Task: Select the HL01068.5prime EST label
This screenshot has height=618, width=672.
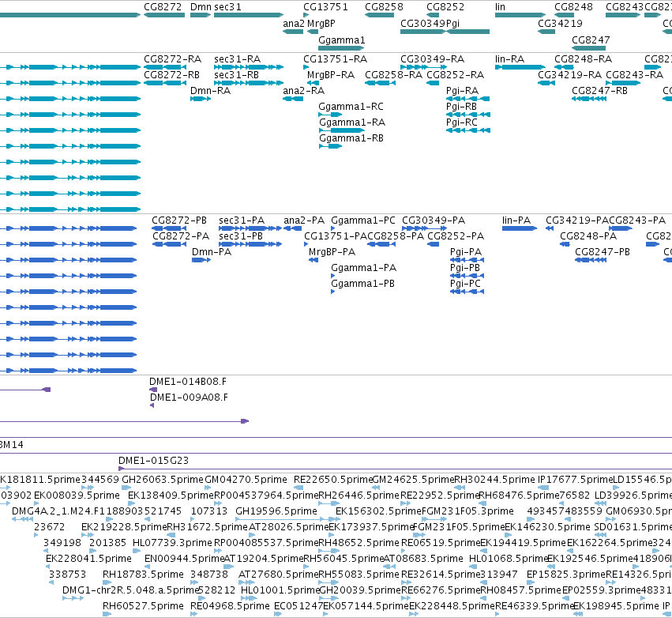Action: (509, 559)
